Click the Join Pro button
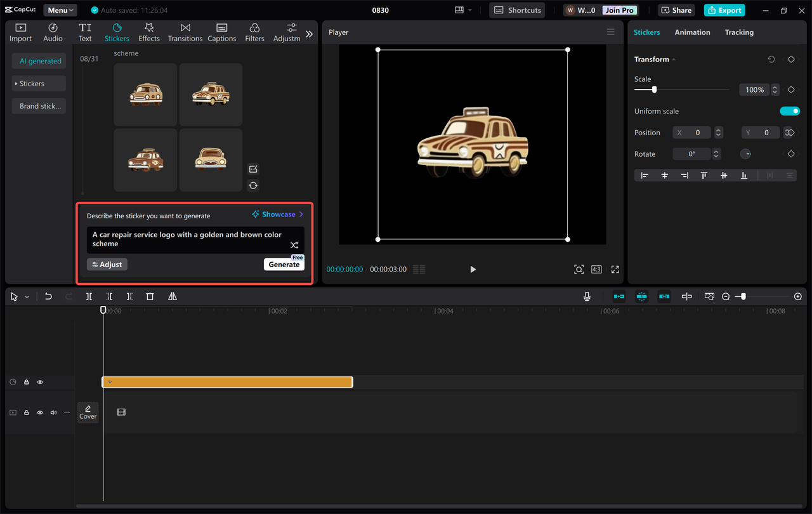The image size is (812, 514). click(x=619, y=10)
